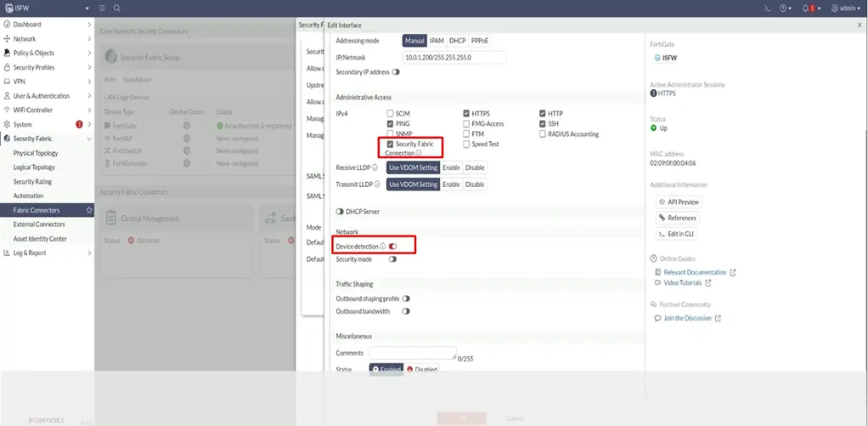Select Manual addressing mode

tap(414, 41)
